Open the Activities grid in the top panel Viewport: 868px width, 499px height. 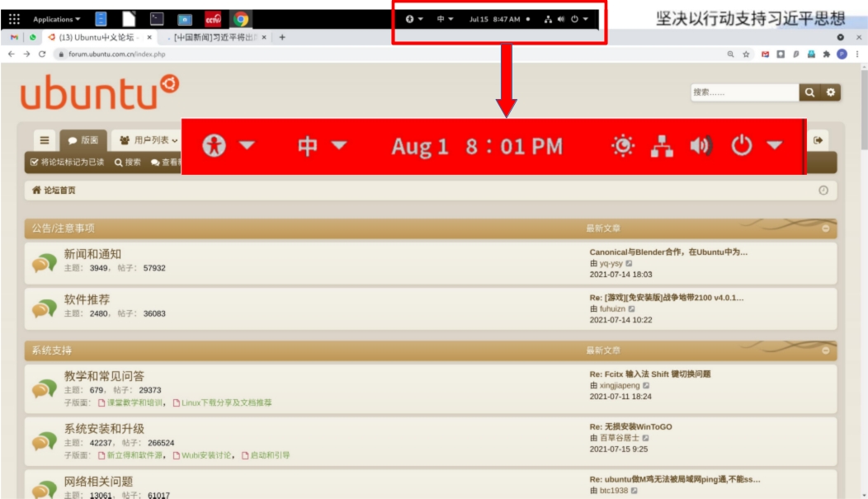(x=14, y=19)
